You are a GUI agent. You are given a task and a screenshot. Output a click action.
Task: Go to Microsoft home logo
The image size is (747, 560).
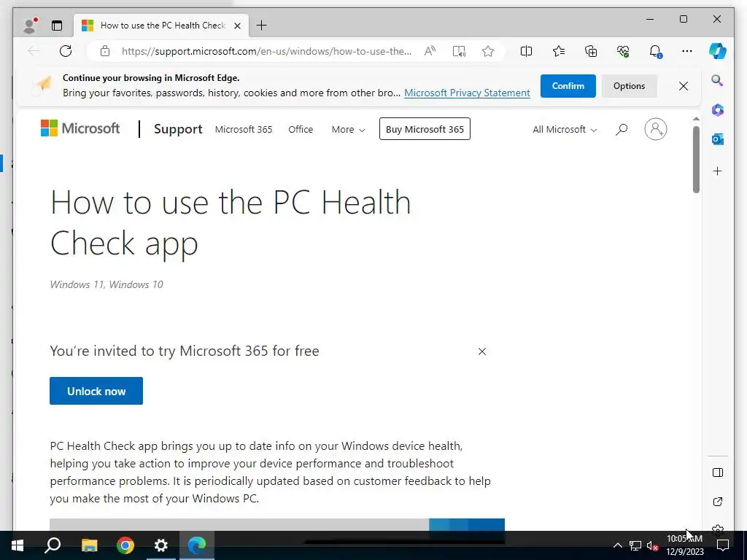tap(80, 128)
